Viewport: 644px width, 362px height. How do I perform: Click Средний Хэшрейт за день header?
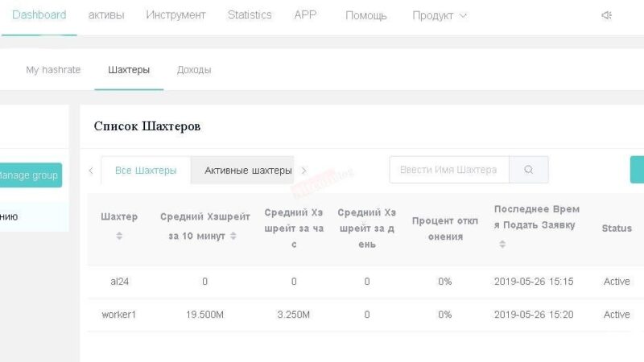point(367,228)
